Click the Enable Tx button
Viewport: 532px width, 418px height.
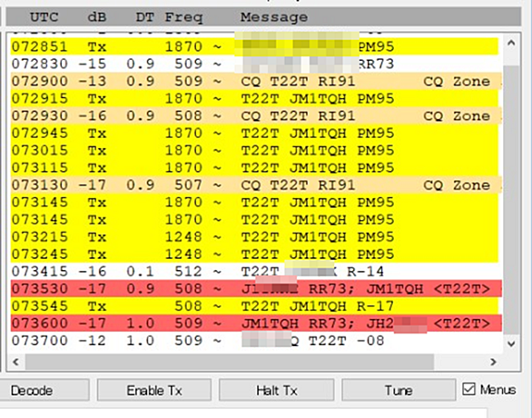(154, 390)
